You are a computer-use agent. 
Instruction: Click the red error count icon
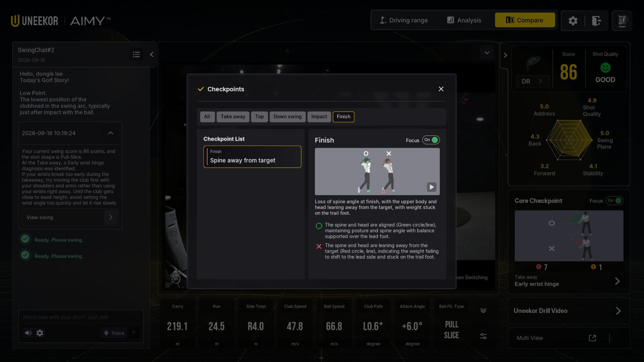pos(538,267)
